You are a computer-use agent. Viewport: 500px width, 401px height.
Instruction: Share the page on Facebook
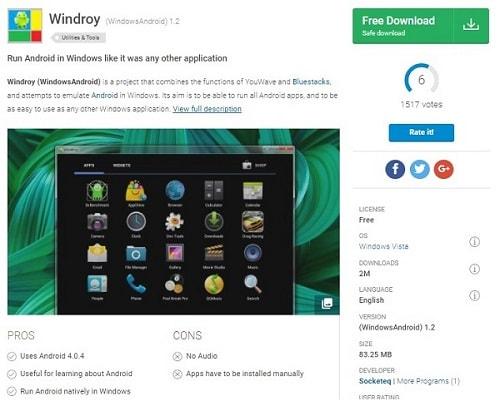click(x=395, y=169)
